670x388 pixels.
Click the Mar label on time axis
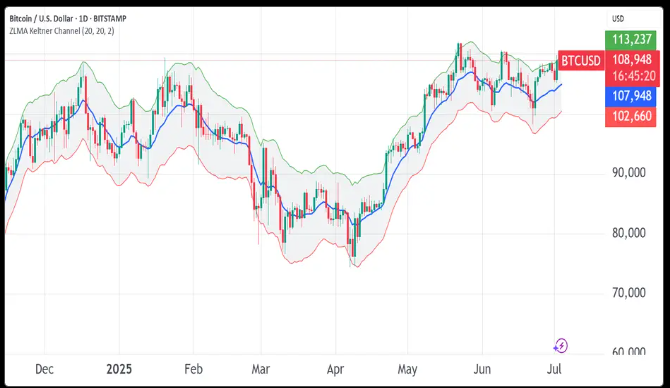(261, 369)
